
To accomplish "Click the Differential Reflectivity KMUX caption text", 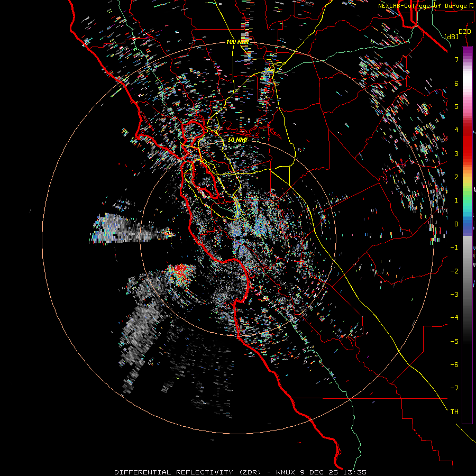I will pos(241,472).
